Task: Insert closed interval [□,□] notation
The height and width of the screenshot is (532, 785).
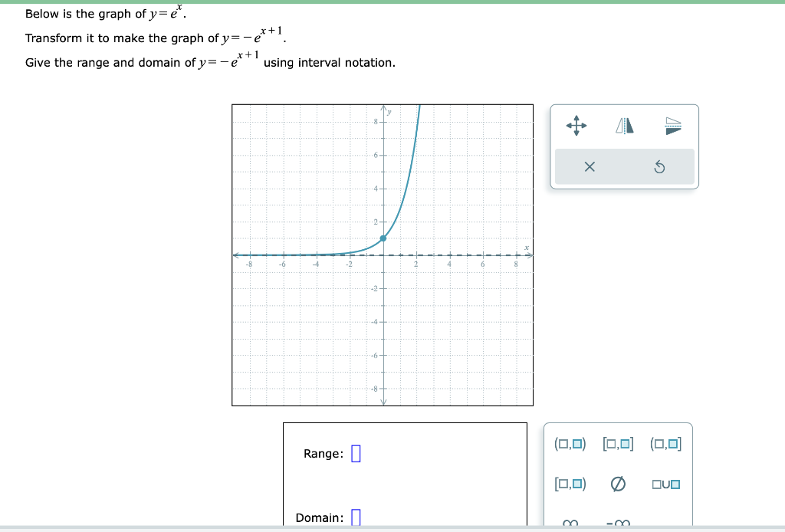Action: (x=618, y=444)
